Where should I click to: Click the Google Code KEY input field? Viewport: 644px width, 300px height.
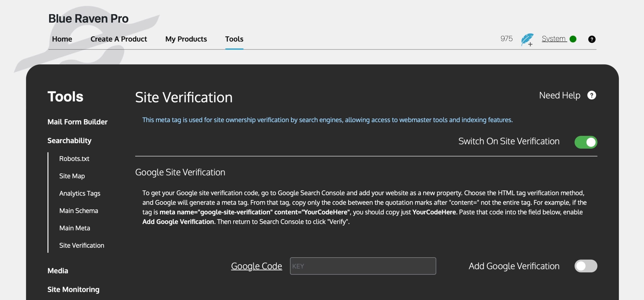coord(363,266)
